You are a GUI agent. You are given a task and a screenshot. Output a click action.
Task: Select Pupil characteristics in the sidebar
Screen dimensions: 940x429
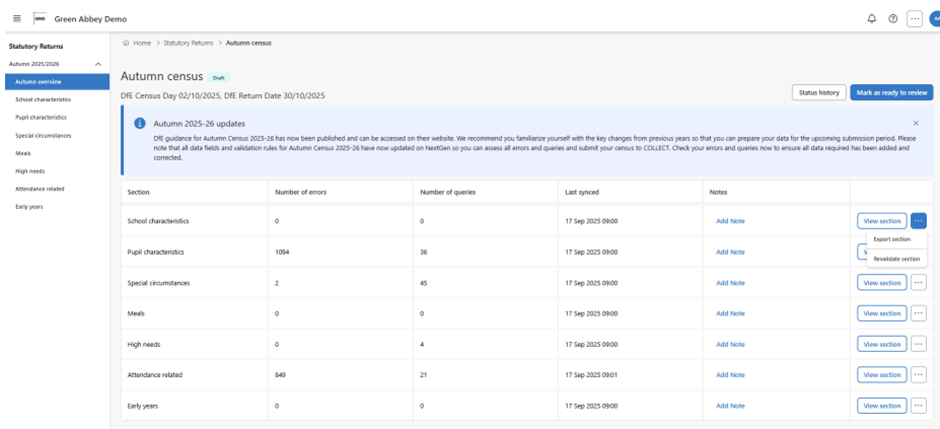(41, 117)
